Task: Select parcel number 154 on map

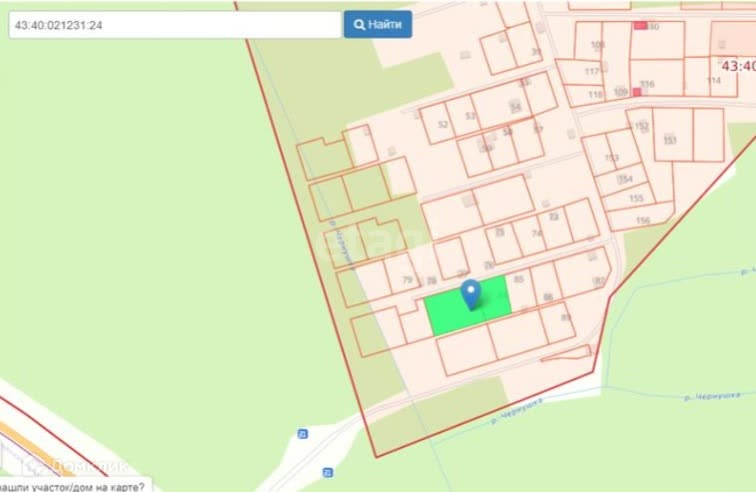Action: [x=625, y=179]
